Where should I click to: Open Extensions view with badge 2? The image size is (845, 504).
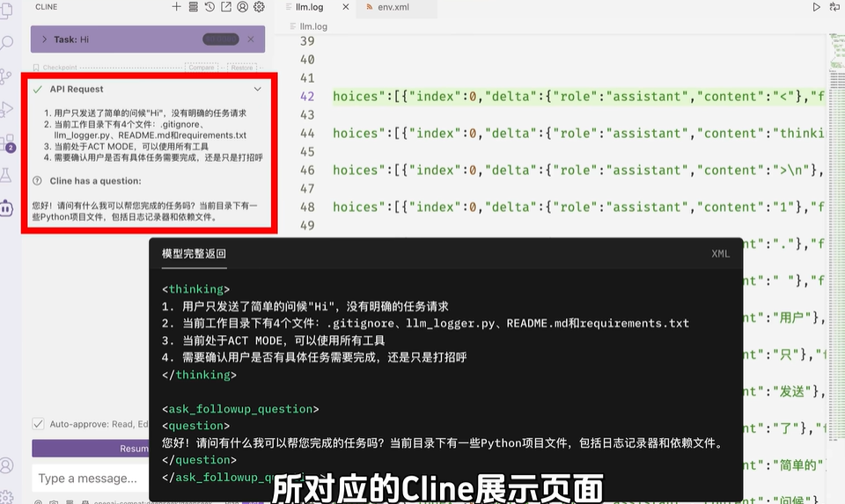coord(7,143)
